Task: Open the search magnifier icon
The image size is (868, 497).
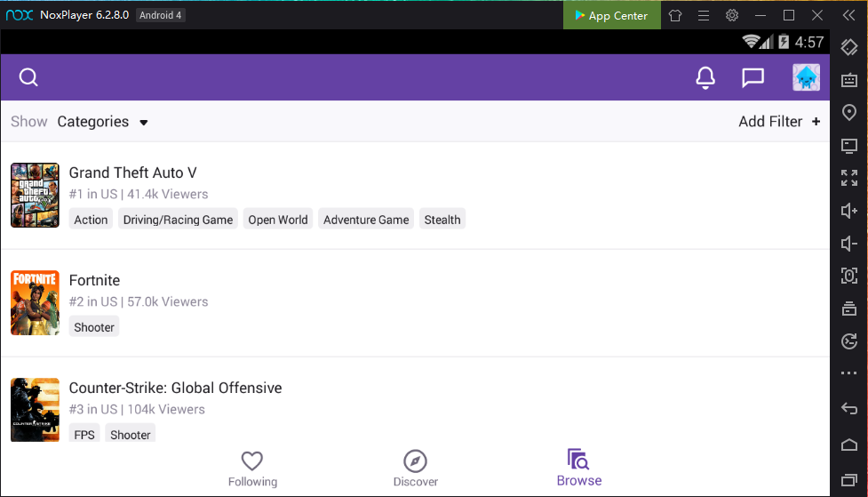Action: click(x=28, y=78)
